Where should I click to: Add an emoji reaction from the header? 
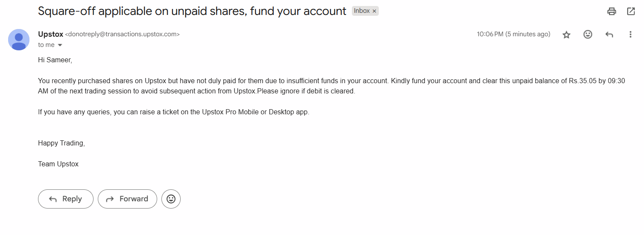point(588,35)
